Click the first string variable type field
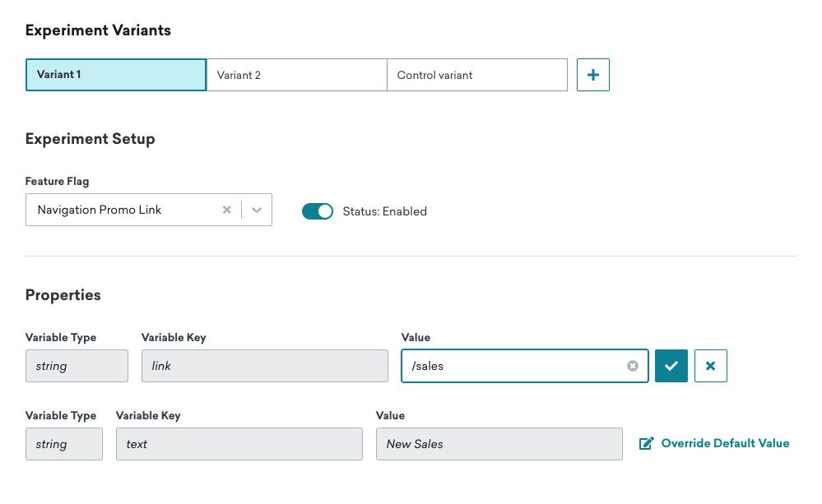Screen dimensions: 822x504 click(77, 366)
